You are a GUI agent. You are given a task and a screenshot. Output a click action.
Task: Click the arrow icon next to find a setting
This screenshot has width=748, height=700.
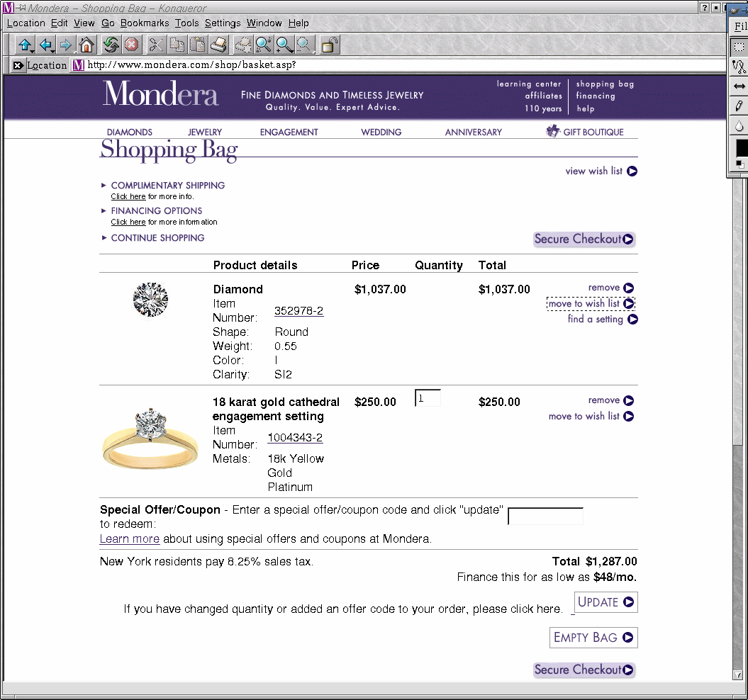tap(632, 320)
